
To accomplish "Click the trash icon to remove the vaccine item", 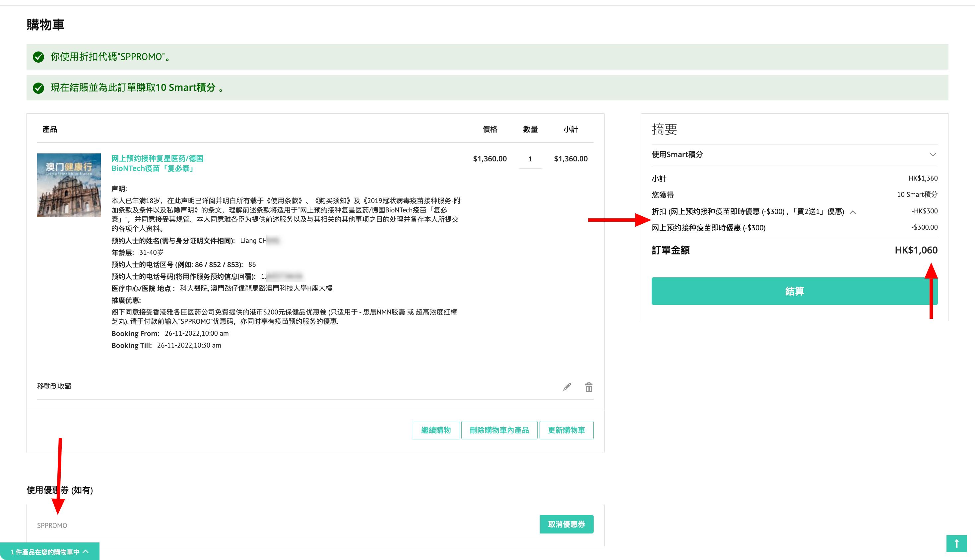I will (x=589, y=387).
